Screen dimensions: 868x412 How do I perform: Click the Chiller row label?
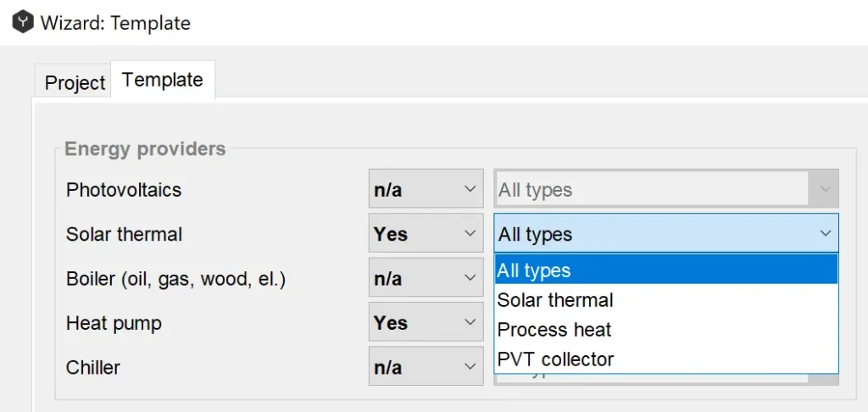click(x=93, y=367)
